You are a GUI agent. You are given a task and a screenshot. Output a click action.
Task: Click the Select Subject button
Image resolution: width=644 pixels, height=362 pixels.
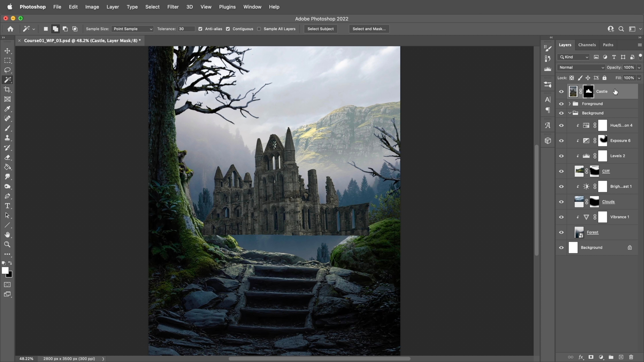[x=320, y=29]
